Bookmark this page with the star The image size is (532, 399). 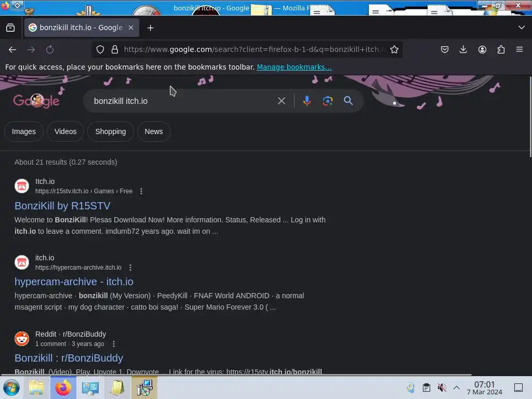coord(394,49)
